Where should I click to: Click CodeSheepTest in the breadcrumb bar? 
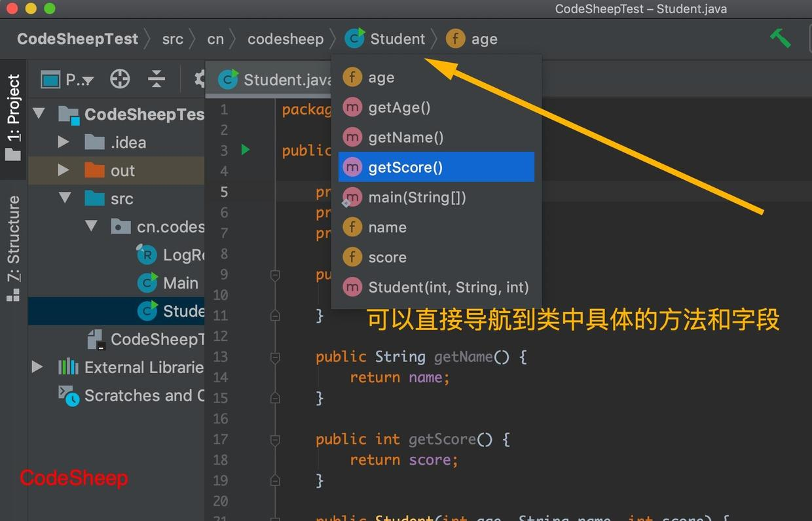click(x=77, y=39)
